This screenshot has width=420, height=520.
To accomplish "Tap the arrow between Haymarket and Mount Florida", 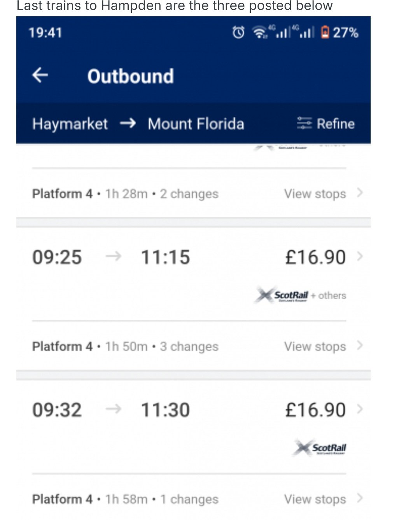I will (x=128, y=124).
